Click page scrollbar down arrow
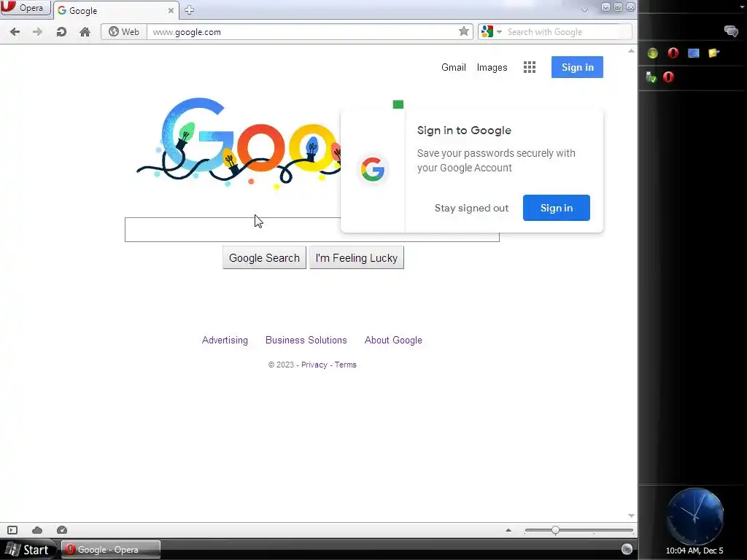747x560 pixels. point(631,516)
